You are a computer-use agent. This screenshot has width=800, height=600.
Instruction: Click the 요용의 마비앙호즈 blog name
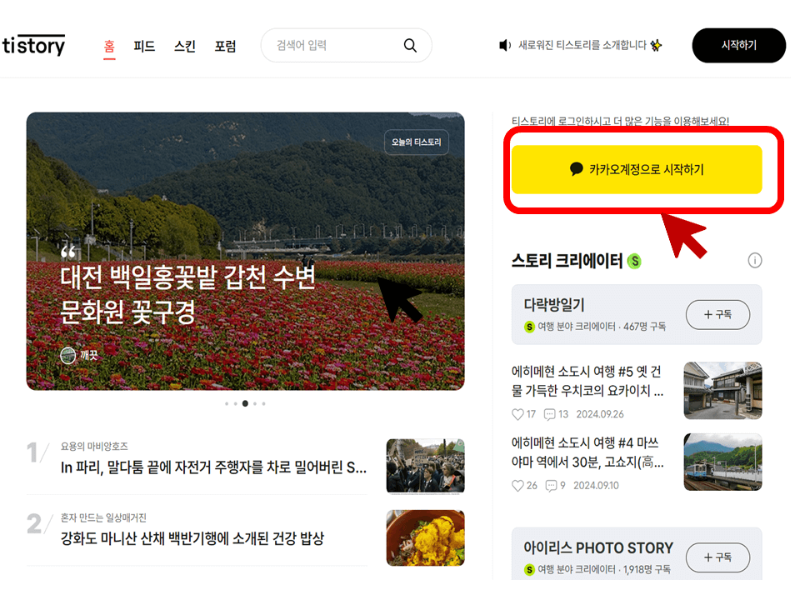pos(94,446)
